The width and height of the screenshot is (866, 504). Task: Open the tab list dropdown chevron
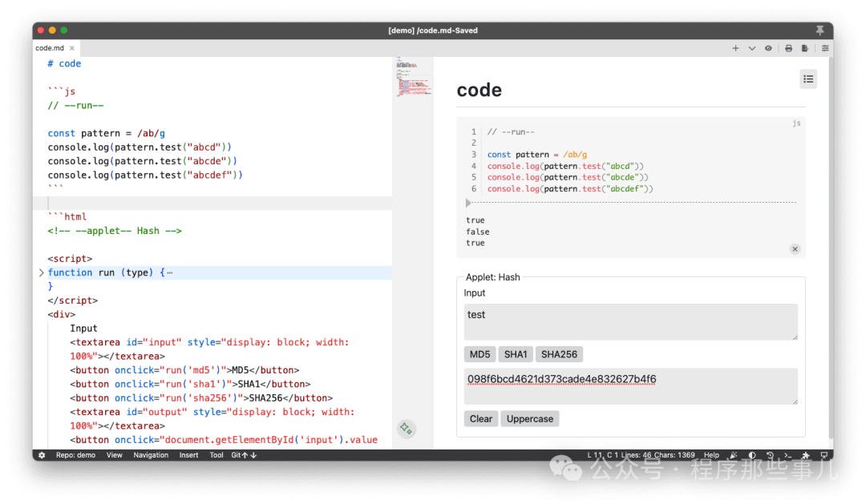[x=751, y=48]
